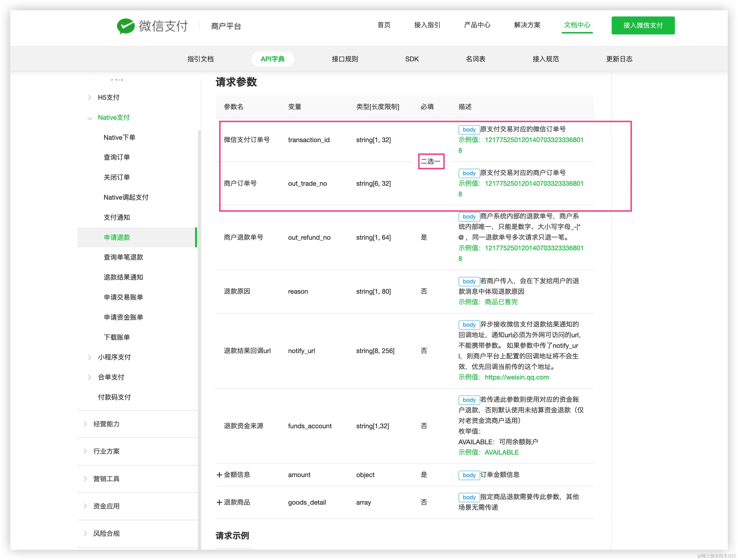Expand the 金额信息 plus icon
The height and width of the screenshot is (560, 738).
pyautogui.click(x=219, y=475)
